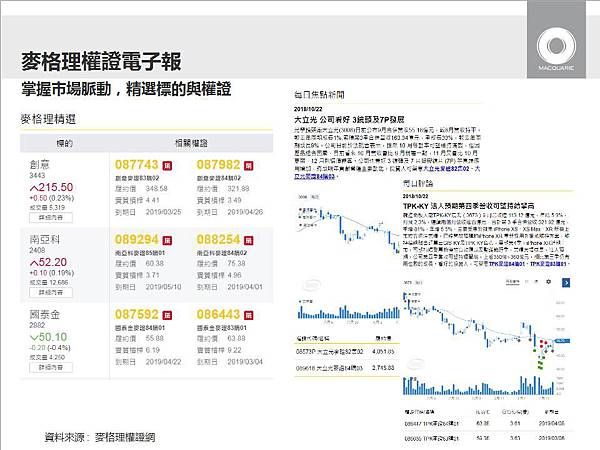Click red icon beside warrant 087982
Viewport: 600px width, 450px height.
point(249,166)
